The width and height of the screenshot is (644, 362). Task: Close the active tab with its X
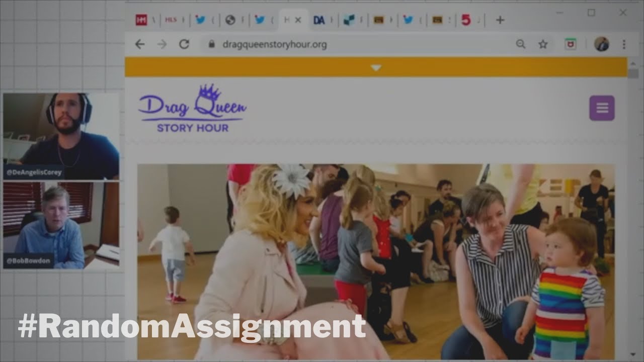298,20
